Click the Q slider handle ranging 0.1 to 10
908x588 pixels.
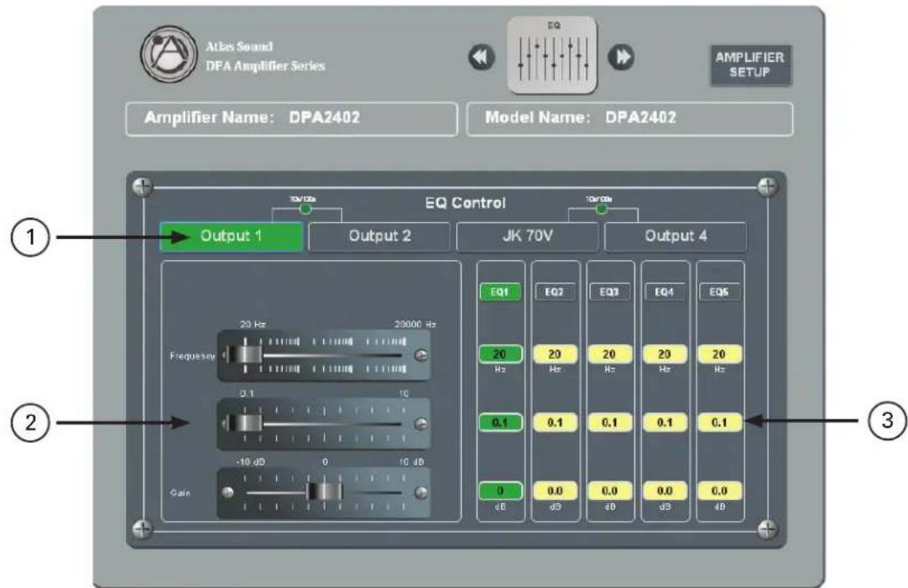coord(244,423)
